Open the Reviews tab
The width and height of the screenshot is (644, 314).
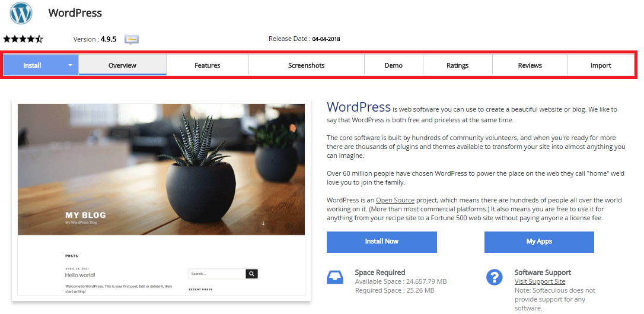click(530, 65)
